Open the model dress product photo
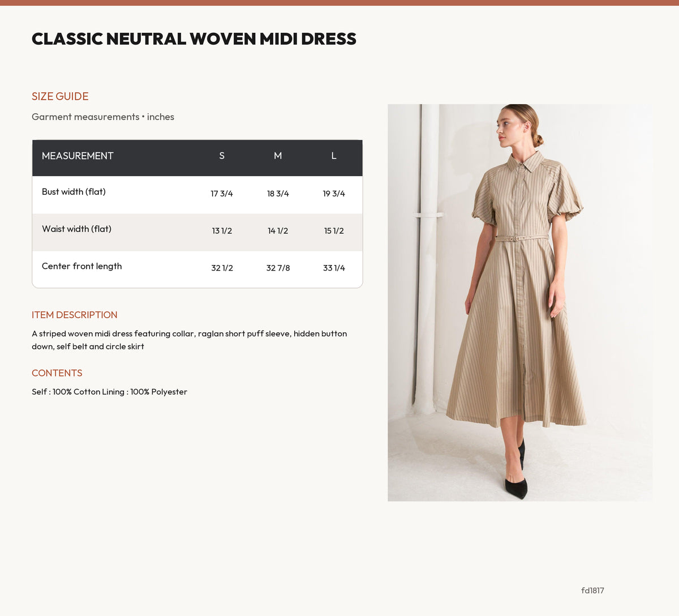The width and height of the screenshot is (679, 616). pyautogui.click(x=520, y=302)
